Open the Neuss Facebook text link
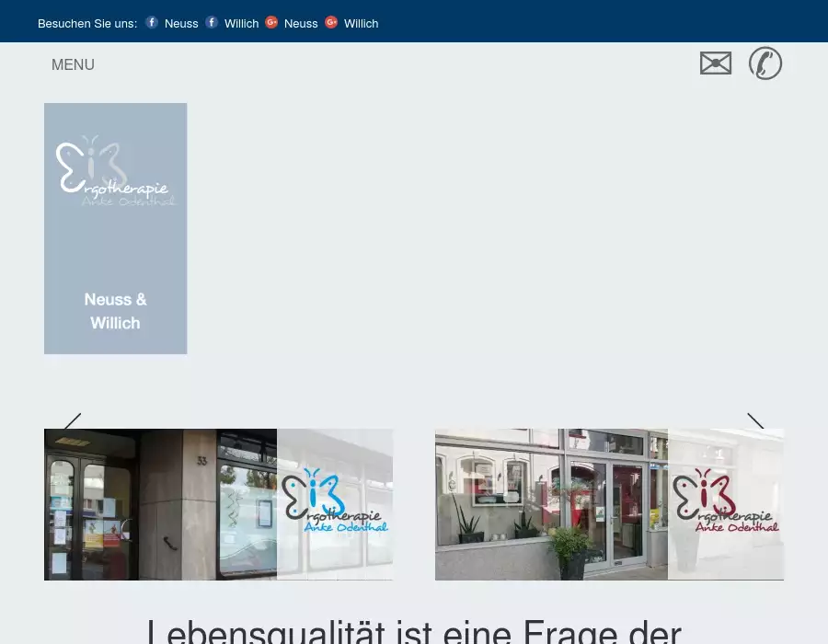The height and width of the screenshot is (644, 828). click(181, 24)
